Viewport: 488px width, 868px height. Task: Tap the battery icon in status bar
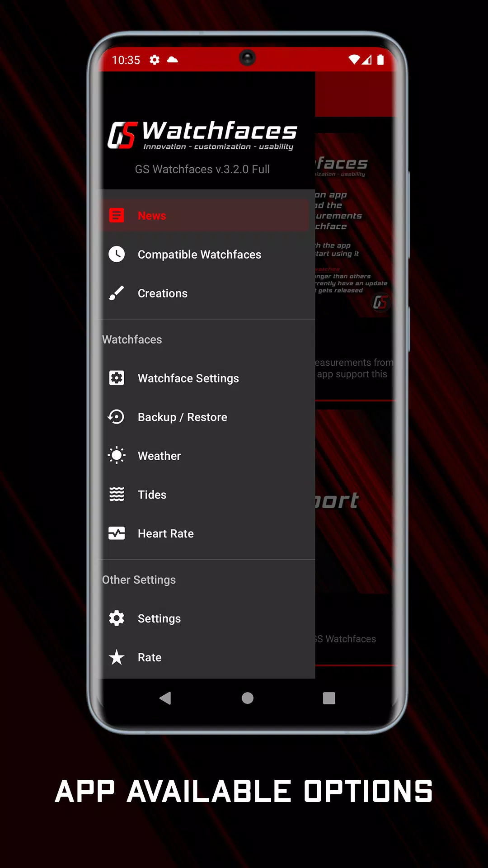click(380, 60)
